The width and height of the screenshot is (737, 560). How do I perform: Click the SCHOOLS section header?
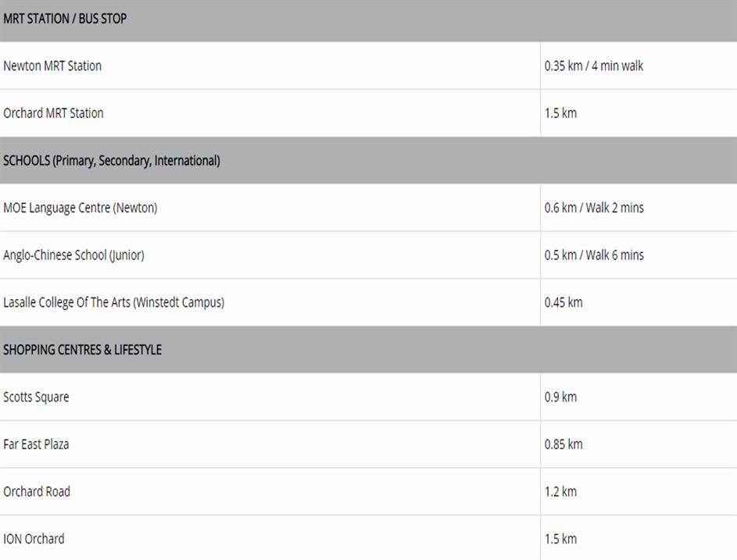tap(112, 161)
